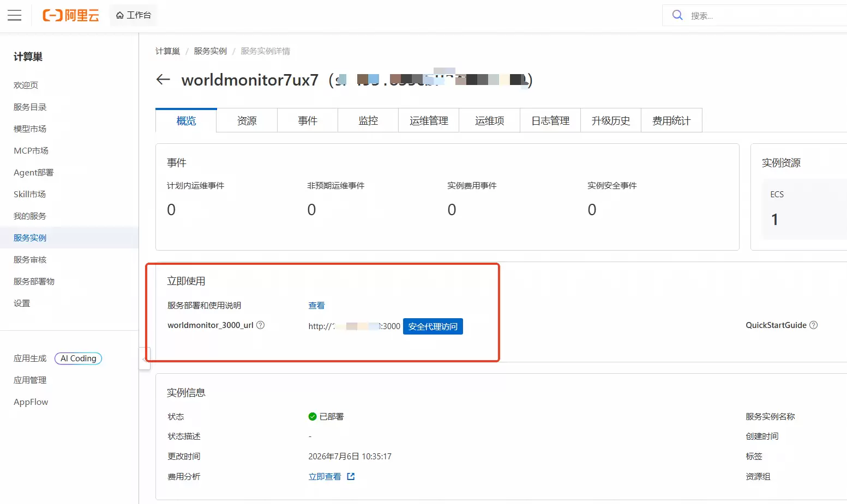
Task: Click the help icon beside worldmonitor_3000_url
Action: [x=261, y=325]
